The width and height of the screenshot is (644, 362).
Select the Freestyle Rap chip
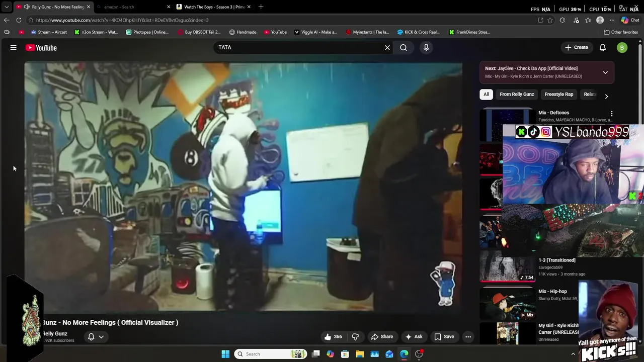click(558, 95)
